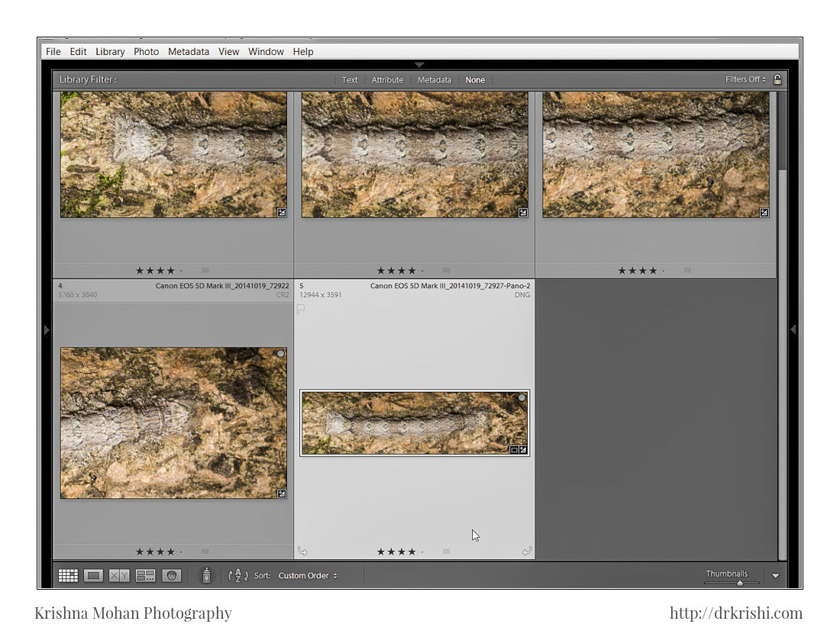Reverse sort direction with A-Z icon

point(237,575)
